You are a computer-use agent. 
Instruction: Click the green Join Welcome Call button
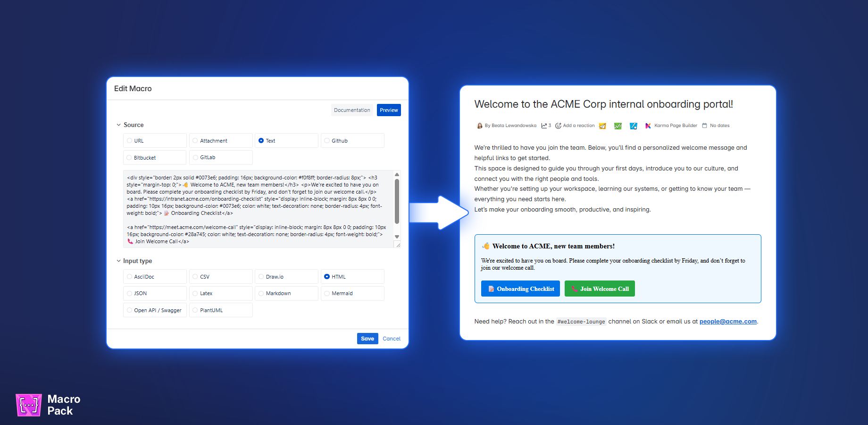pos(600,289)
